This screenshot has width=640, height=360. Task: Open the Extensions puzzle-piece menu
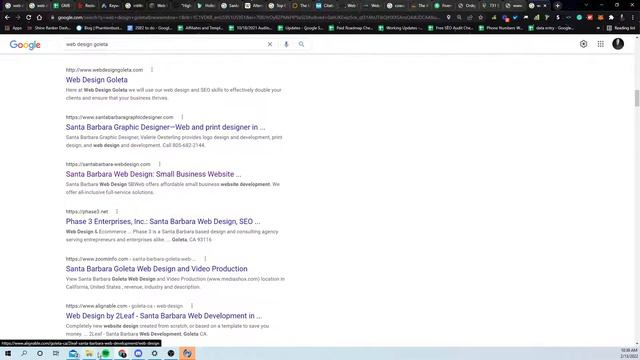tap(611, 18)
